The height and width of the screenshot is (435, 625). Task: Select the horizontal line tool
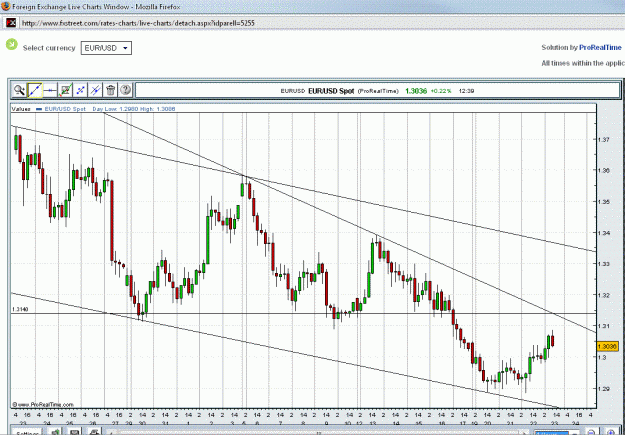(x=50, y=90)
